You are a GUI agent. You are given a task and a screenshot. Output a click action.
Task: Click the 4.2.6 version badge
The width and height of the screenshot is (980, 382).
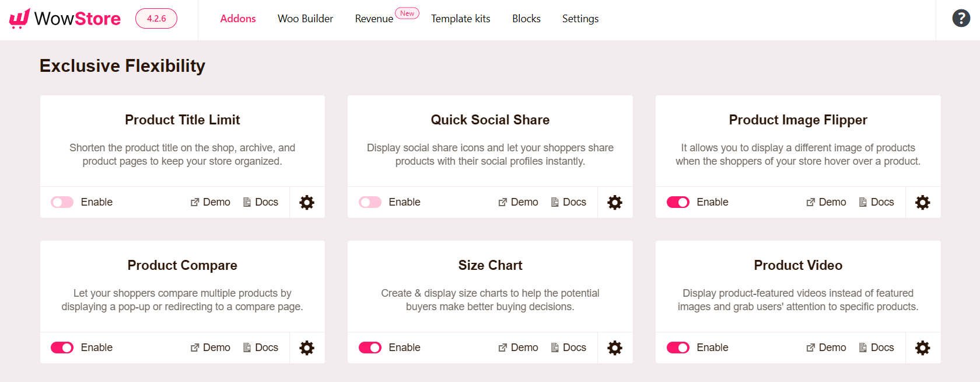pos(156,19)
